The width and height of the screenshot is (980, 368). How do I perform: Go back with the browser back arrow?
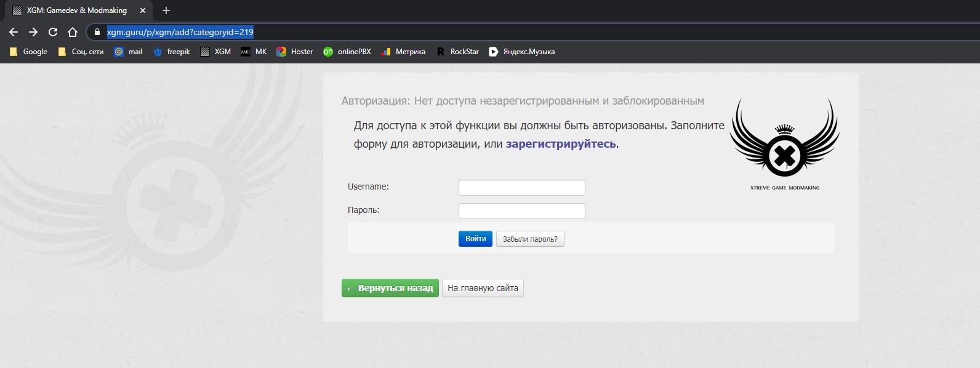(14, 32)
